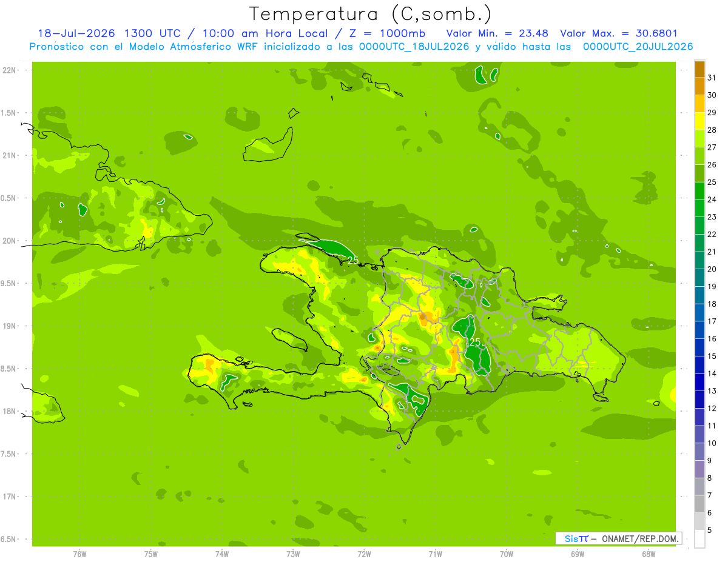Click the "16" value on the color legend
This screenshot has height=562, width=728.
(712, 339)
